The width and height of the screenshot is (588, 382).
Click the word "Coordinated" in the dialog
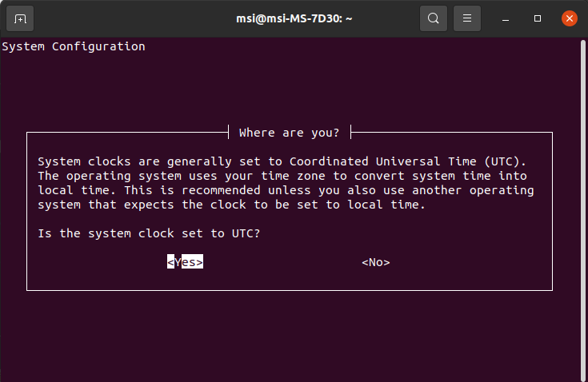coord(329,161)
